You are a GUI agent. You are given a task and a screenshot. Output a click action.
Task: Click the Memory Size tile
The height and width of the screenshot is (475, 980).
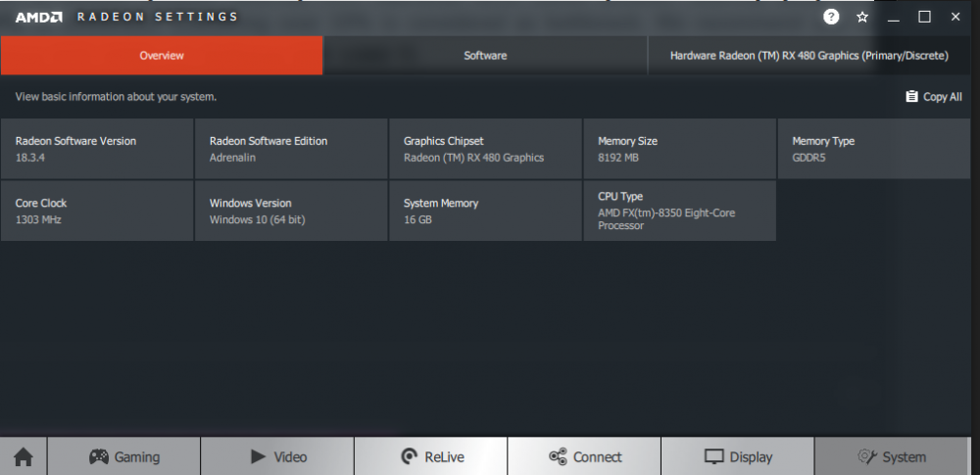tap(679, 149)
